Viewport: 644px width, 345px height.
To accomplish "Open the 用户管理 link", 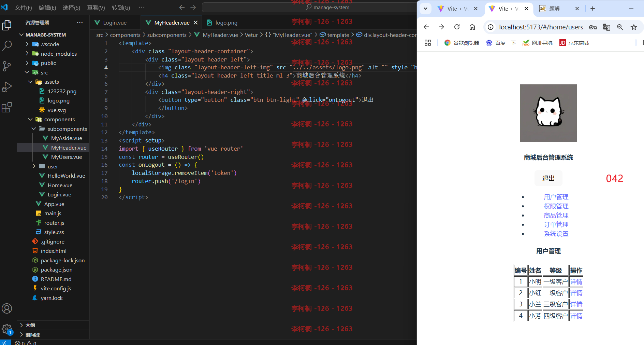I will pos(556,197).
